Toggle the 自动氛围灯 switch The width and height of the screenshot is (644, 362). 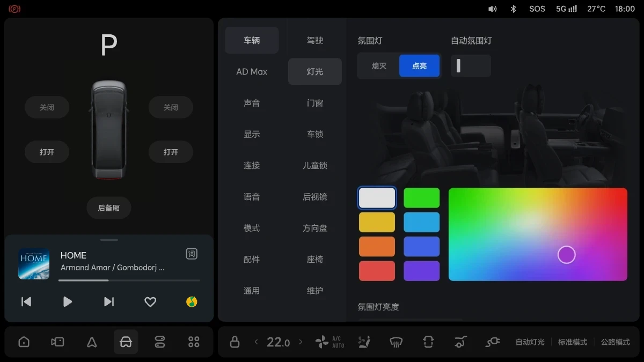coord(471,66)
